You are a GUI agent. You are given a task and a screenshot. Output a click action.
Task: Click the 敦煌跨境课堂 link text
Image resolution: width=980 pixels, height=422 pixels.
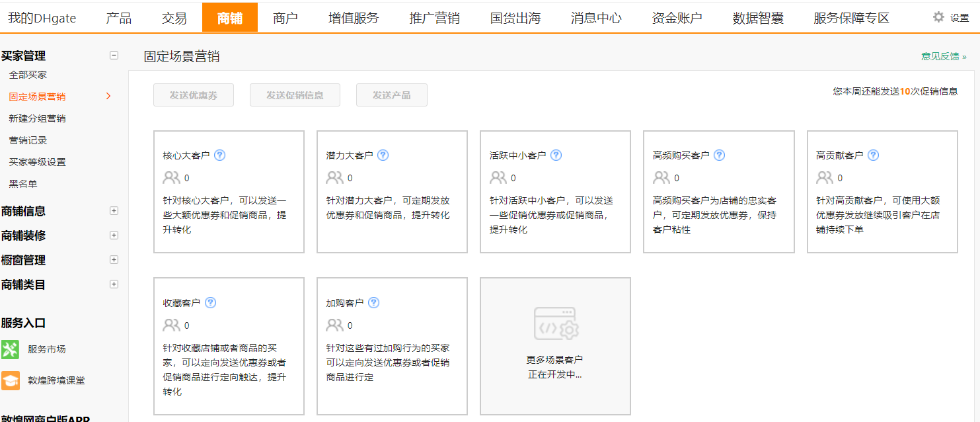[x=56, y=380]
